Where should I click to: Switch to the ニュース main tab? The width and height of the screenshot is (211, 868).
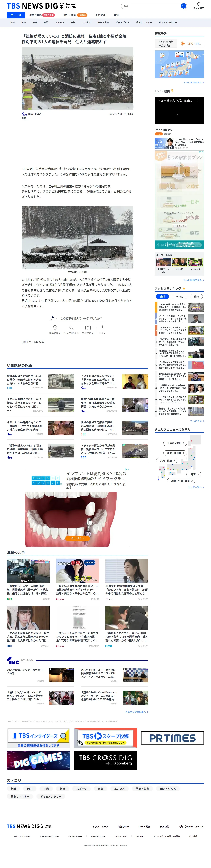coord(16,15)
